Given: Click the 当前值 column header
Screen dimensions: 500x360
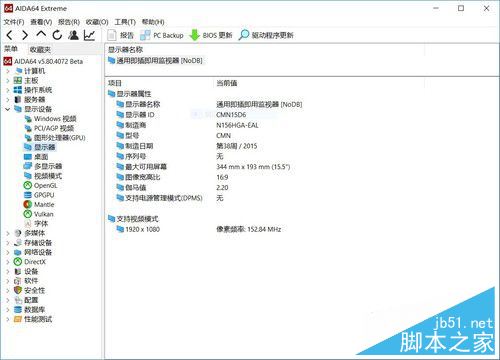Looking at the screenshot, I should pyautogui.click(x=227, y=83).
